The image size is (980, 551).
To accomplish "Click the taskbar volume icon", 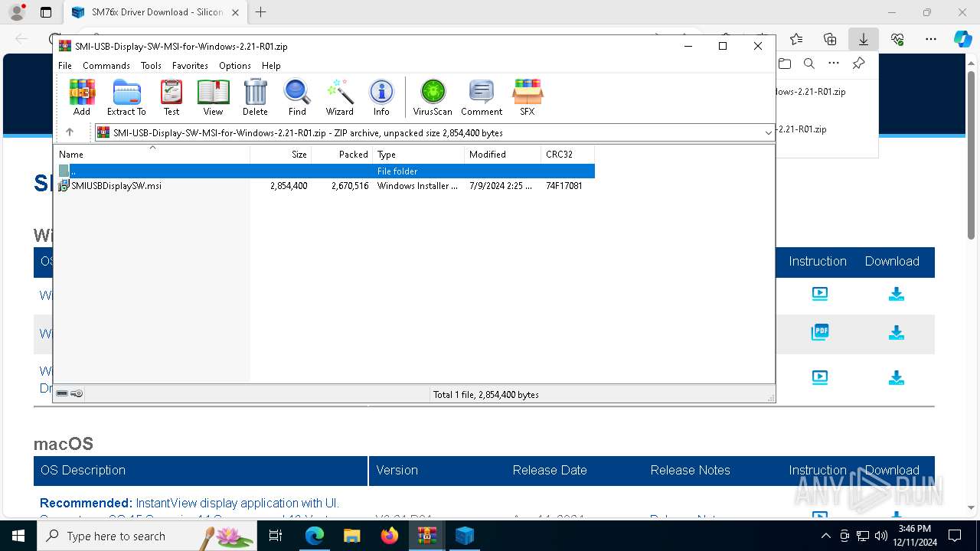I will click(x=880, y=536).
